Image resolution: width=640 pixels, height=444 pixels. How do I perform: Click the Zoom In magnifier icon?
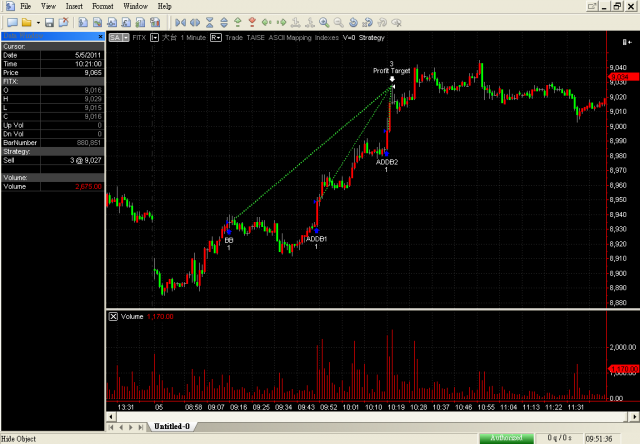(x=324, y=22)
